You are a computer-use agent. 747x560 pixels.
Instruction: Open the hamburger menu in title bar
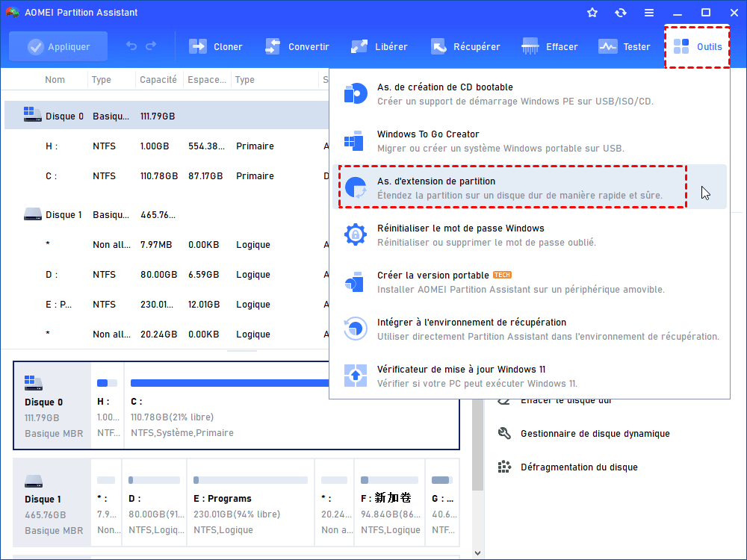pos(649,13)
